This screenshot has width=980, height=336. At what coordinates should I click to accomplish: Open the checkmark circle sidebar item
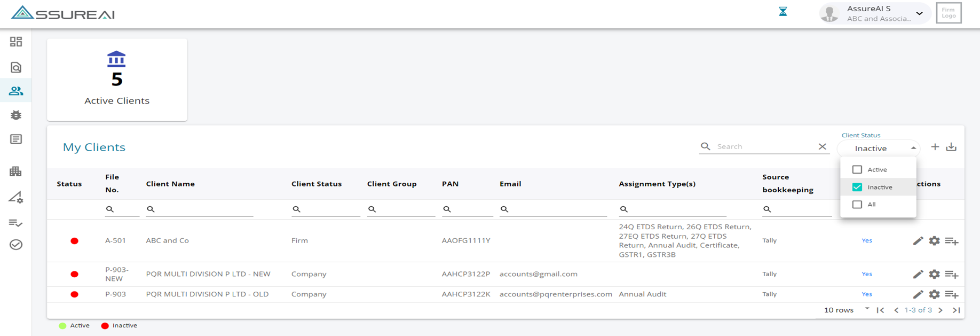[16, 245]
